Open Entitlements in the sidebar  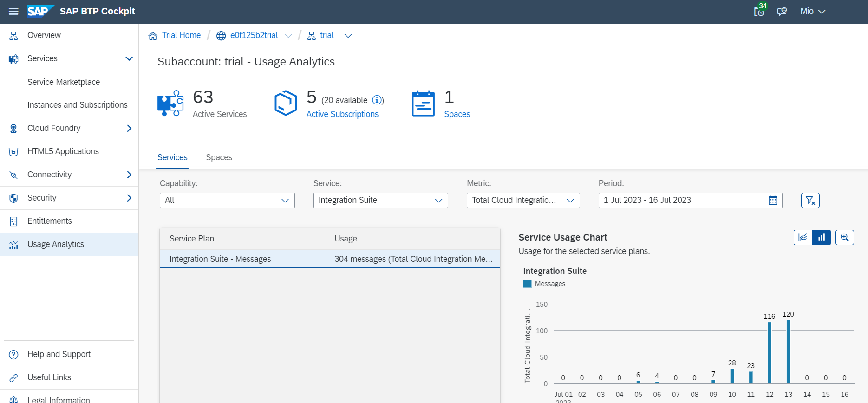[x=50, y=221]
